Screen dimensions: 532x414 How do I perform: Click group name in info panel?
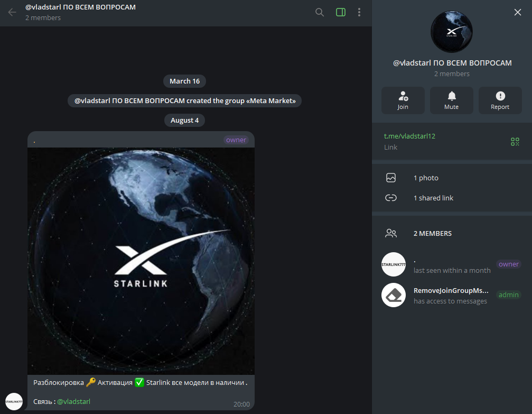point(452,63)
